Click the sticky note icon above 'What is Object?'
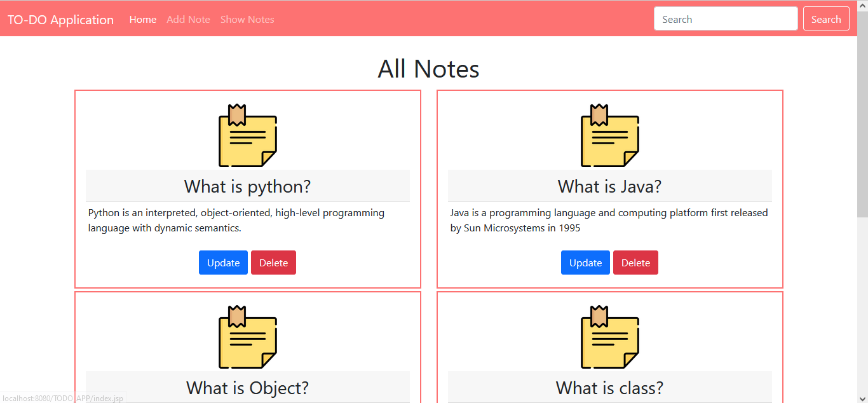This screenshot has height=403, width=868. [248, 338]
